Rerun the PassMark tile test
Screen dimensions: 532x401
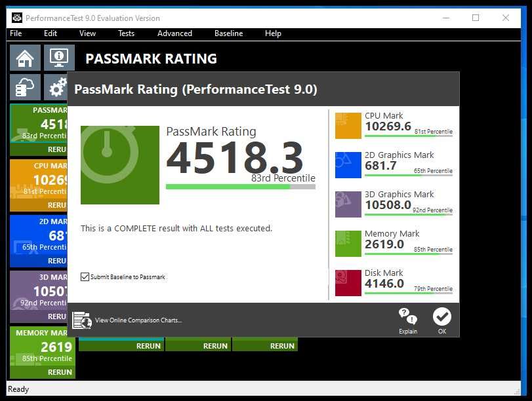(39, 149)
